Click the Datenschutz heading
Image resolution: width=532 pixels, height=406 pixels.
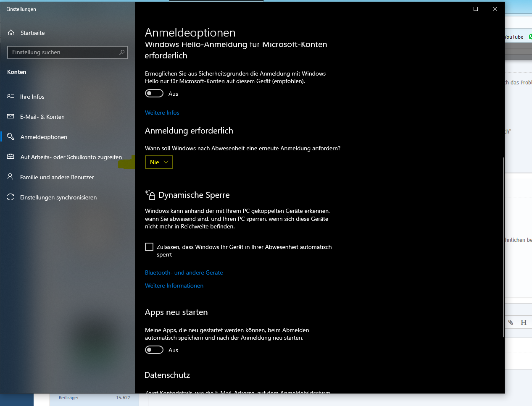tap(167, 375)
